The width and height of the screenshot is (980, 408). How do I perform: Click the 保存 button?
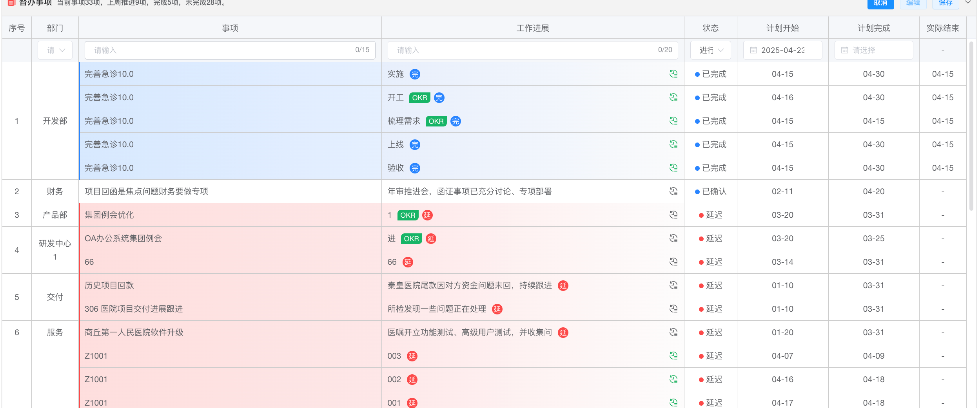click(x=945, y=3)
